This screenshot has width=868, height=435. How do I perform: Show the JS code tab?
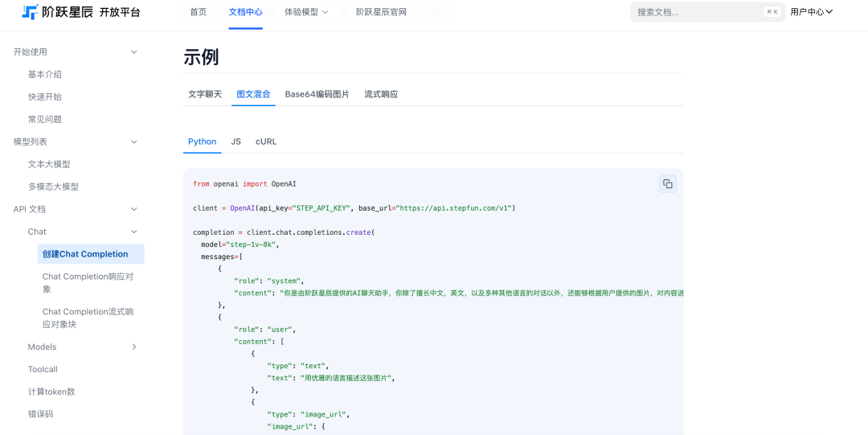tap(236, 142)
